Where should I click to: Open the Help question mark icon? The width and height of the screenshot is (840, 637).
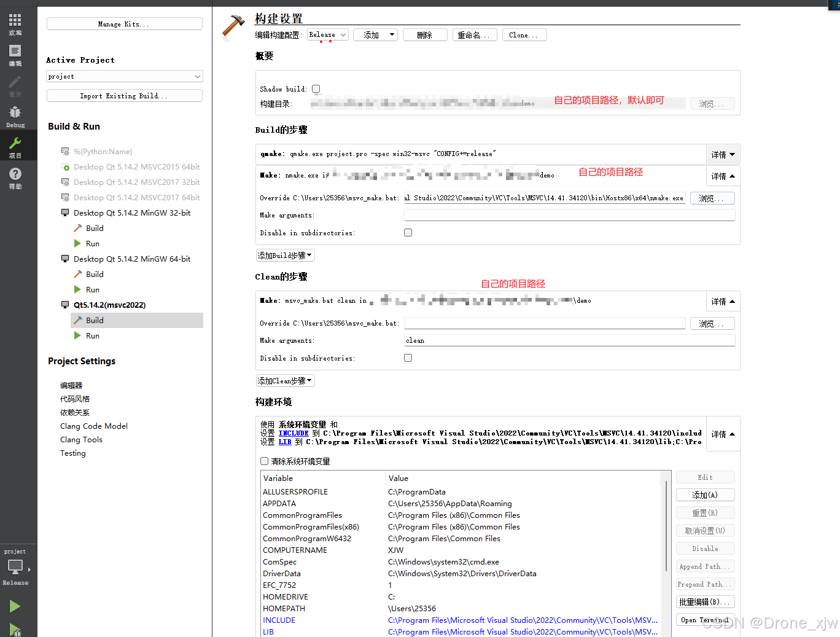pos(15,177)
